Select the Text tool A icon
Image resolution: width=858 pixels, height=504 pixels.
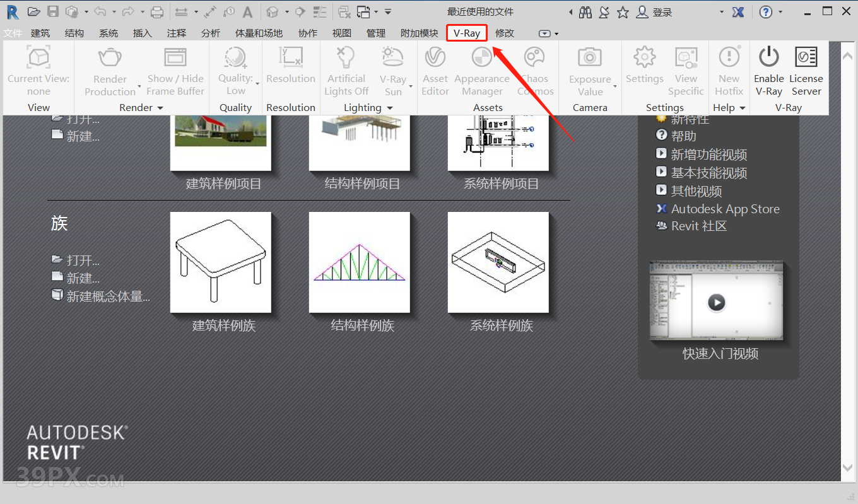(x=248, y=11)
